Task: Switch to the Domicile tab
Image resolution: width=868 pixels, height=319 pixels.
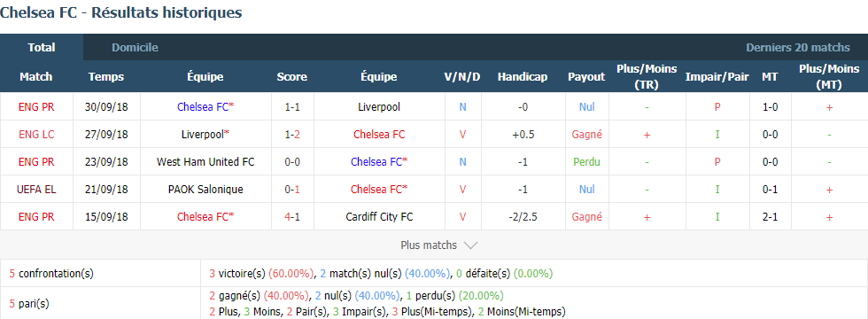Action: 135,48
